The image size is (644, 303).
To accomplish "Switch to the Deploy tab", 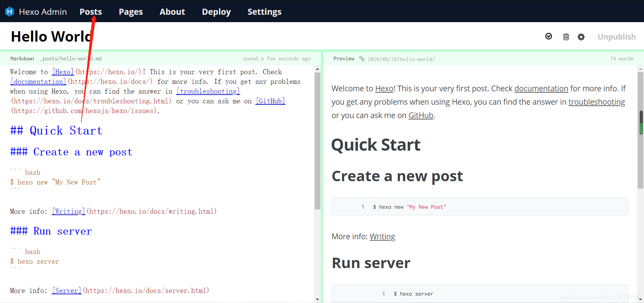I will (216, 12).
